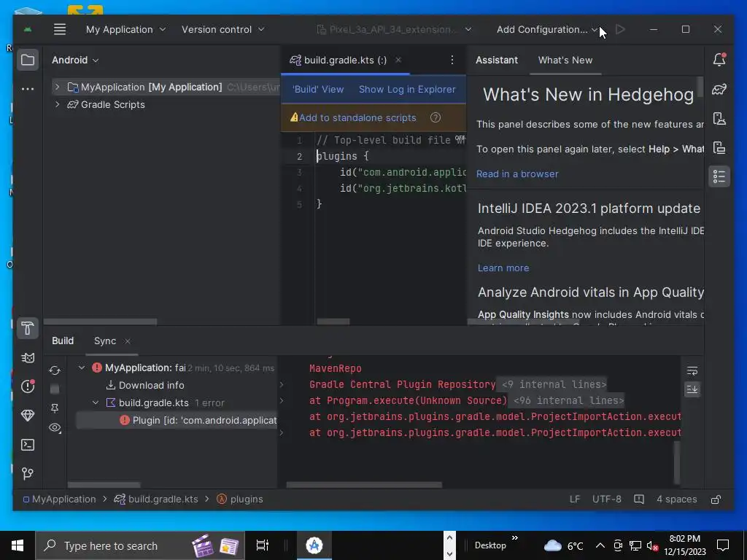Close the Sync tab
Viewport: 747px width, 560px height.
click(x=127, y=341)
